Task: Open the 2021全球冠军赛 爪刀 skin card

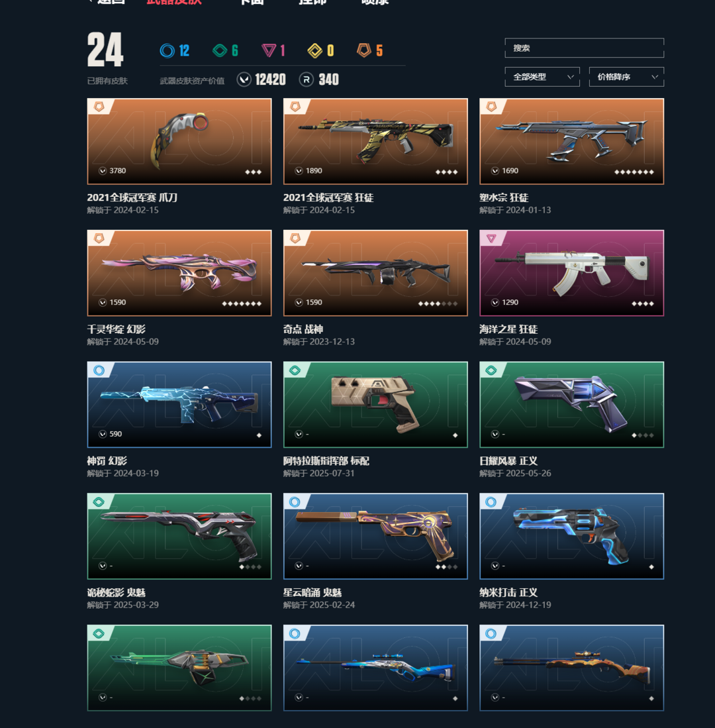Action: coord(179,141)
